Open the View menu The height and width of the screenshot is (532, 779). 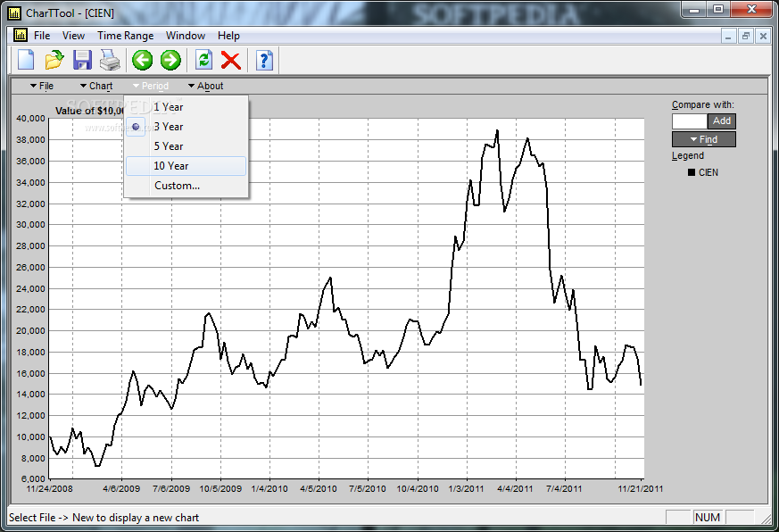pyautogui.click(x=73, y=36)
